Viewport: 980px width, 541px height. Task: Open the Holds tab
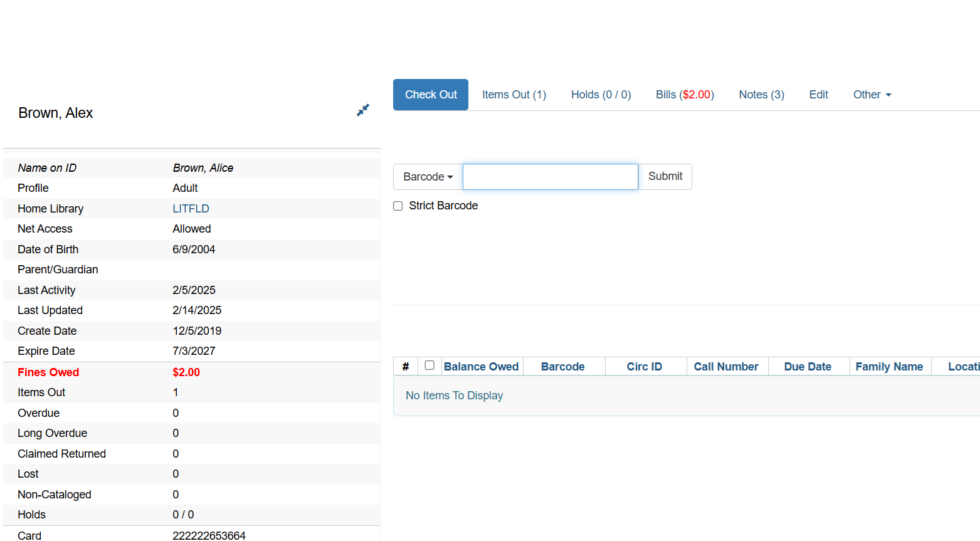[x=600, y=95]
